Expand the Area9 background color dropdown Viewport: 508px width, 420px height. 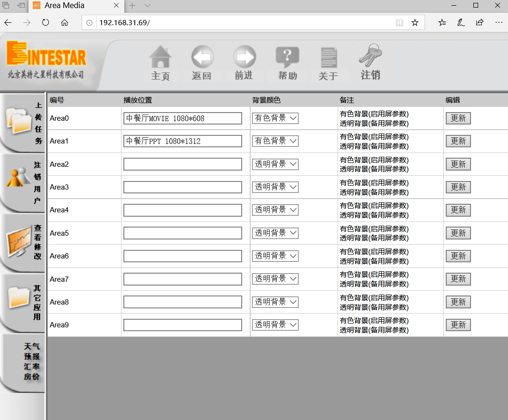[x=275, y=325]
